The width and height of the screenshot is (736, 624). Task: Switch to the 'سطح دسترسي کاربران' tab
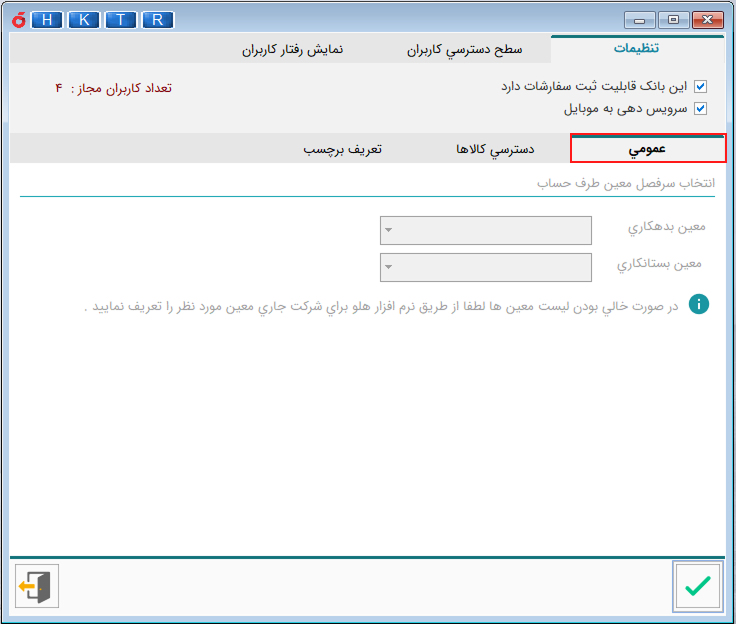[x=465, y=50]
